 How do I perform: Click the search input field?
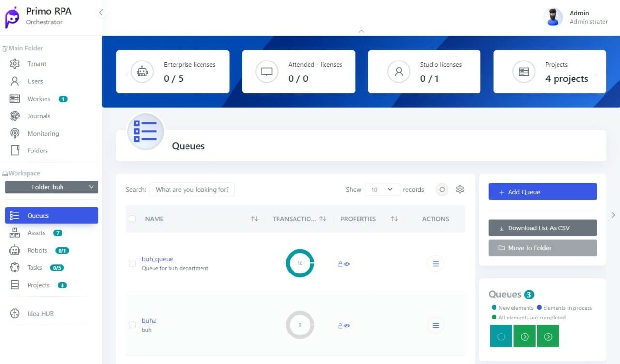(x=192, y=189)
